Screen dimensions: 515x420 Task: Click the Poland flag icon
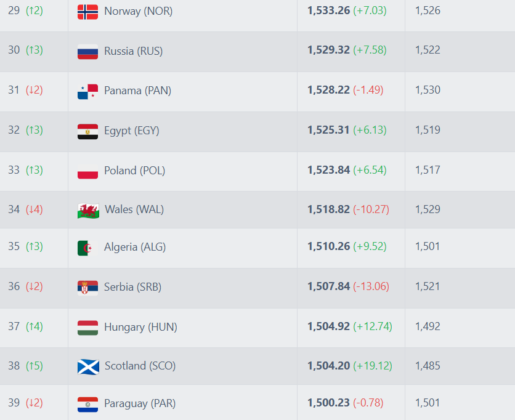coord(87,171)
